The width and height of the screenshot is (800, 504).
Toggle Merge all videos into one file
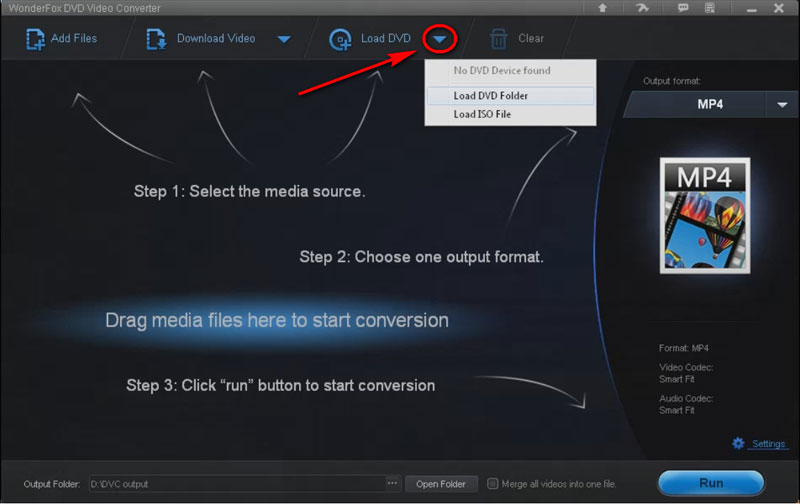click(492, 484)
